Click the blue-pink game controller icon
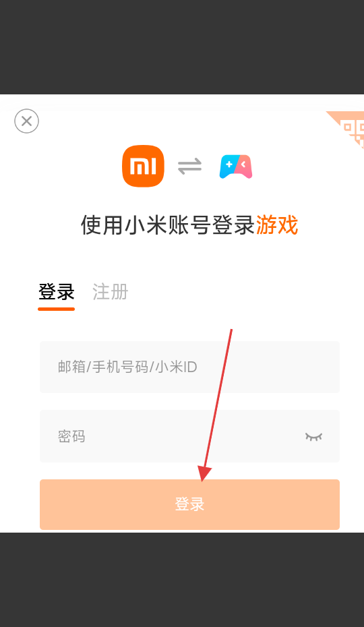Image resolution: width=364 pixels, height=627 pixels. (x=236, y=167)
